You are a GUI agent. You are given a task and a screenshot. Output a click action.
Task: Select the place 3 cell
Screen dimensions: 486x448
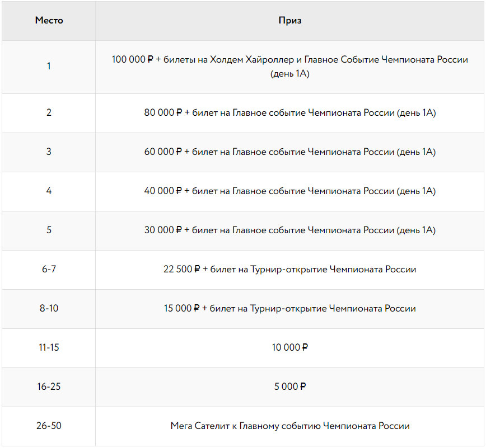pyautogui.click(x=49, y=152)
